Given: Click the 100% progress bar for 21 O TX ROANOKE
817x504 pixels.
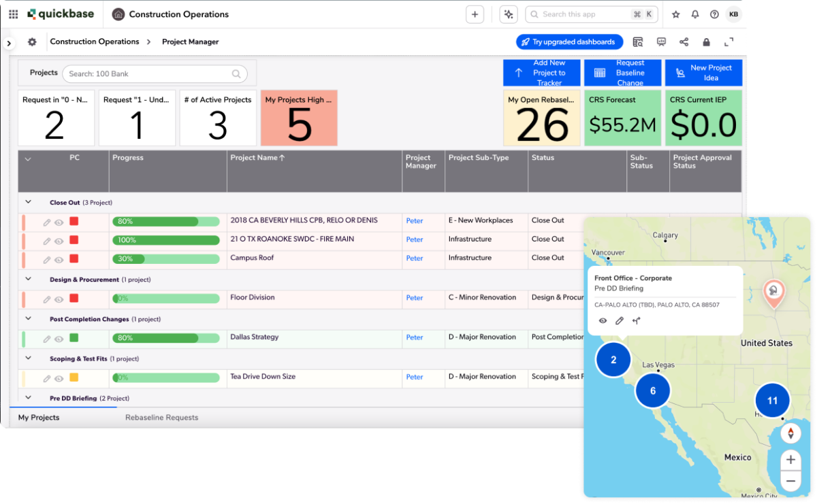Looking at the screenshot, I should coord(167,239).
